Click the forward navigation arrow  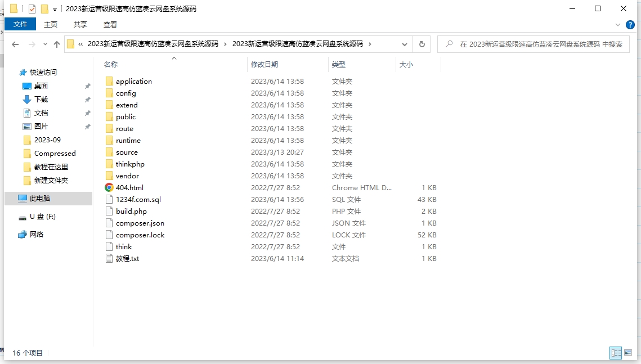tap(32, 44)
